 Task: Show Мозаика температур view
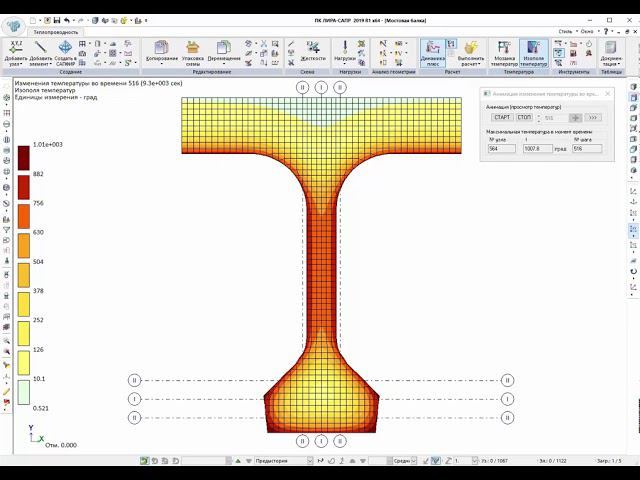pyautogui.click(x=504, y=53)
